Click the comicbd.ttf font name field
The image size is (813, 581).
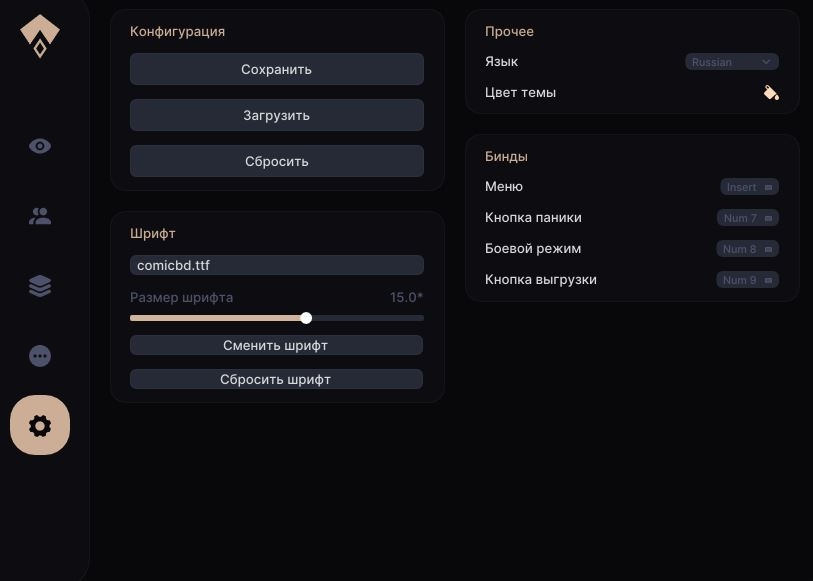pyautogui.click(x=276, y=265)
